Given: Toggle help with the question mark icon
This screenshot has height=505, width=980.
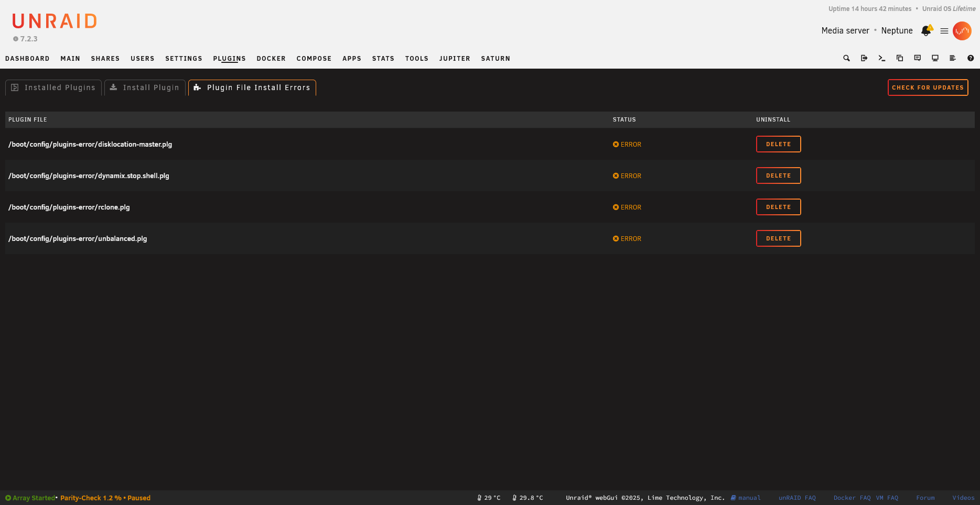Looking at the screenshot, I should click(971, 58).
